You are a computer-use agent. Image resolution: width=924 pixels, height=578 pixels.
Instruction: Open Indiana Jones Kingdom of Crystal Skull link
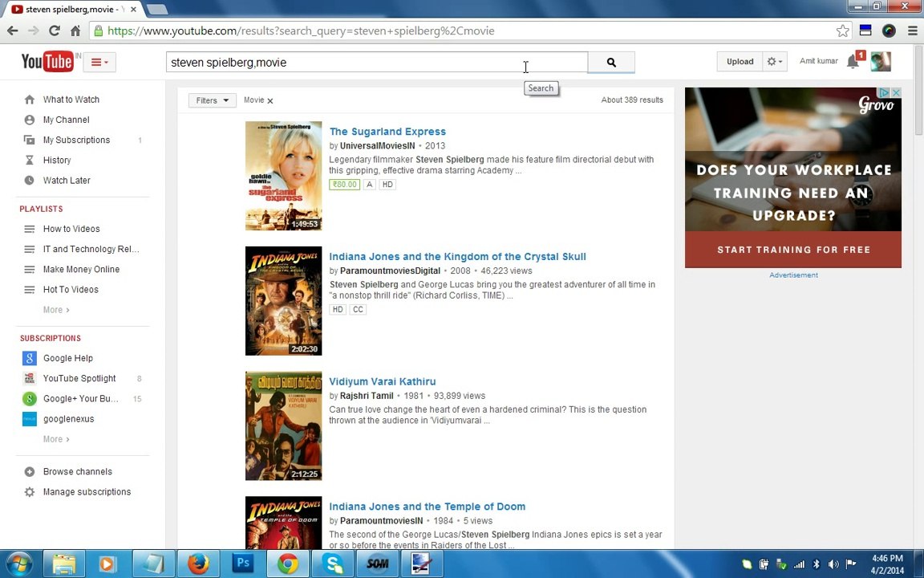tap(457, 257)
